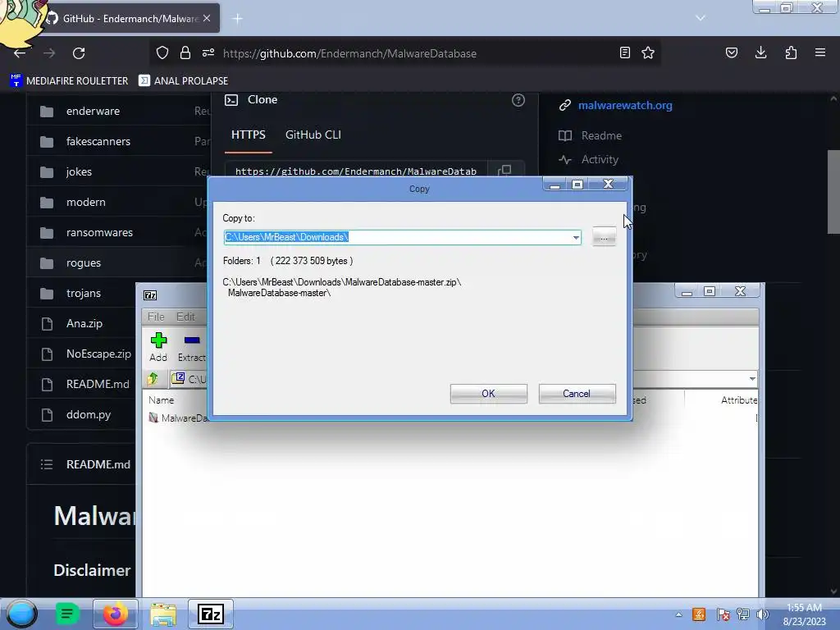The width and height of the screenshot is (840, 630).
Task: Open the browse folder ellipsis button
Action: [605, 237]
